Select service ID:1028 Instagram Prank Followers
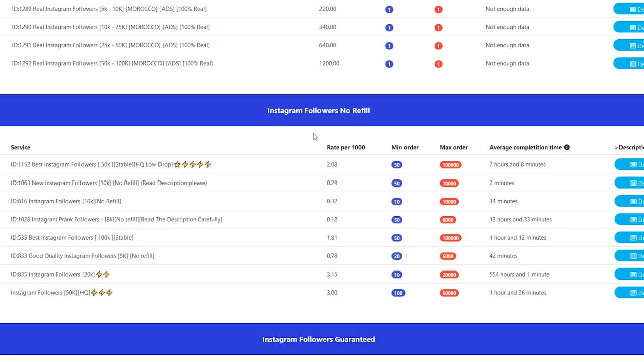The image size is (644, 362). tap(116, 219)
